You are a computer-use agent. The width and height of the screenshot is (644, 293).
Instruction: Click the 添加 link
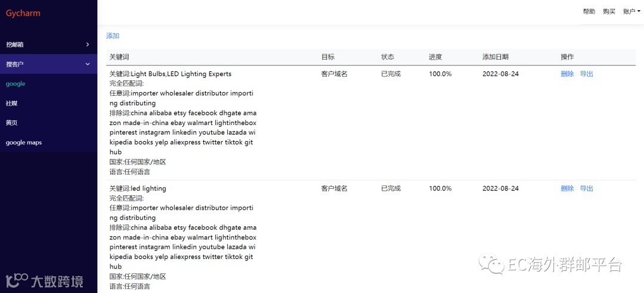113,36
